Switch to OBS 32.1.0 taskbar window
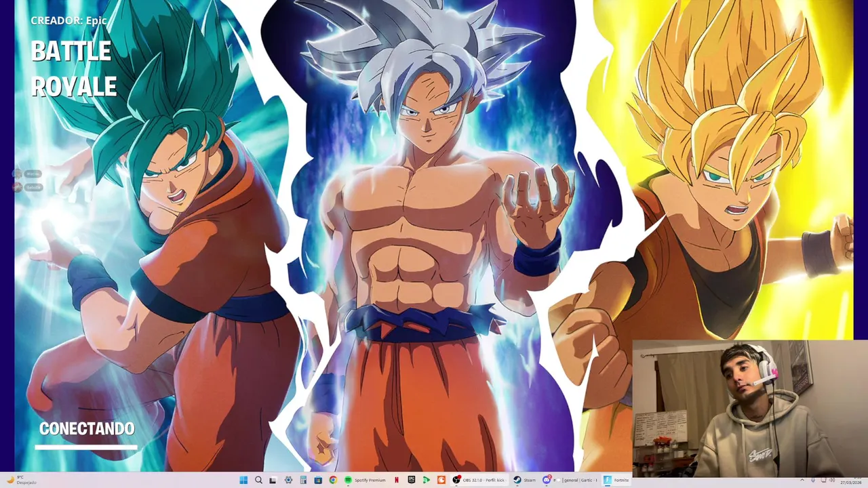This screenshot has height=488, width=868. 480,480
